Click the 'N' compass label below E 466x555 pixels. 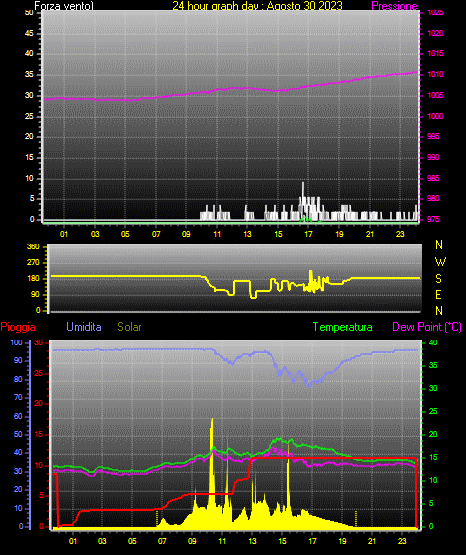pos(439,311)
